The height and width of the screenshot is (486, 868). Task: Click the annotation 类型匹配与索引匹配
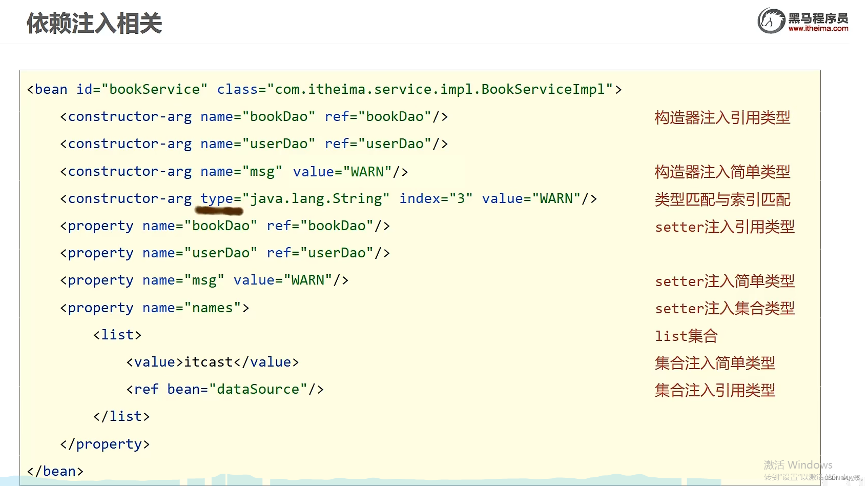(x=722, y=199)
